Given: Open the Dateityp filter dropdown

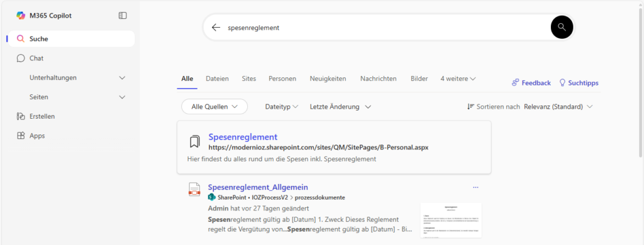Looking at the screenshot, I should tap(282, 107).
